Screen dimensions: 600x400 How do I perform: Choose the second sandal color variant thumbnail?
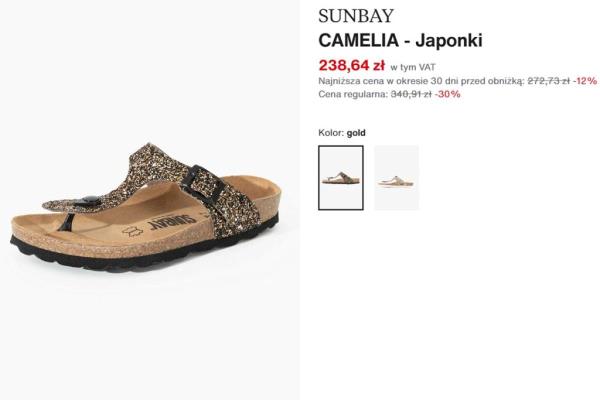pyautogui.click(x=396, y=178)
